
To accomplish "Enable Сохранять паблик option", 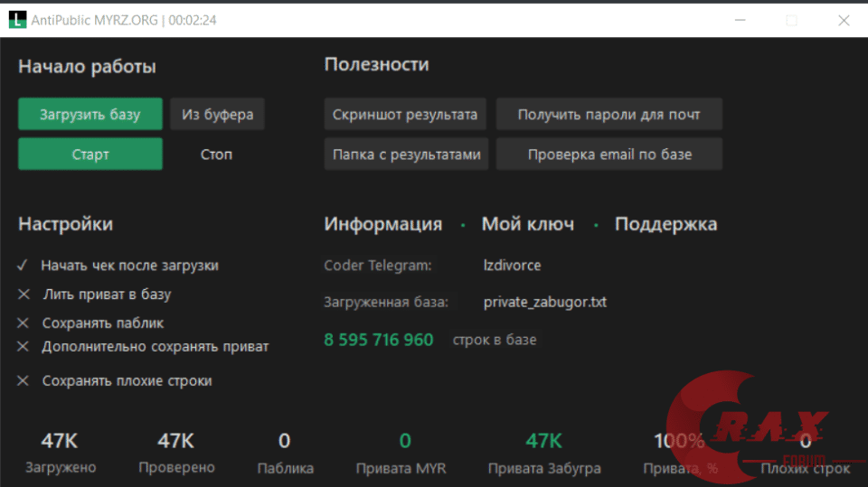I will point(90,323).
